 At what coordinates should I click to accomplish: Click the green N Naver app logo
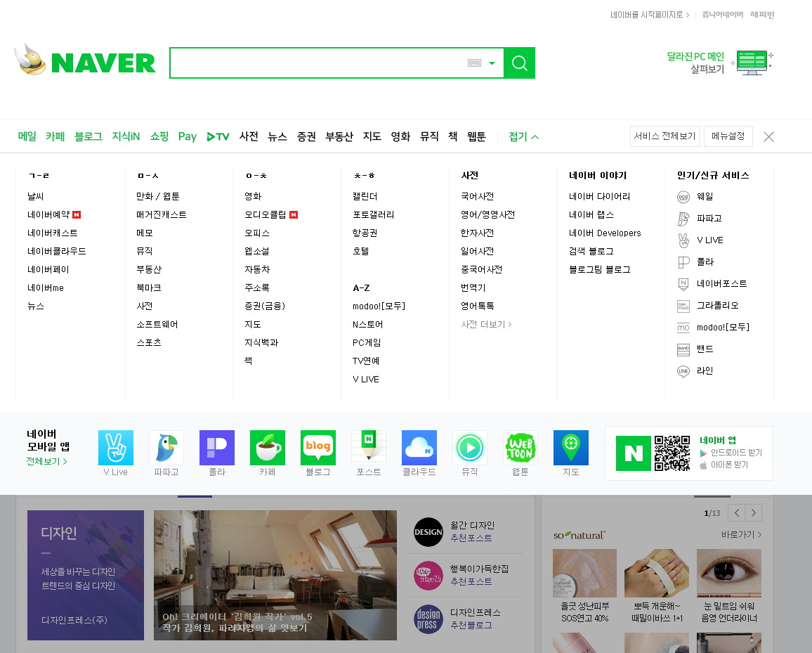(x=634, y=453)
